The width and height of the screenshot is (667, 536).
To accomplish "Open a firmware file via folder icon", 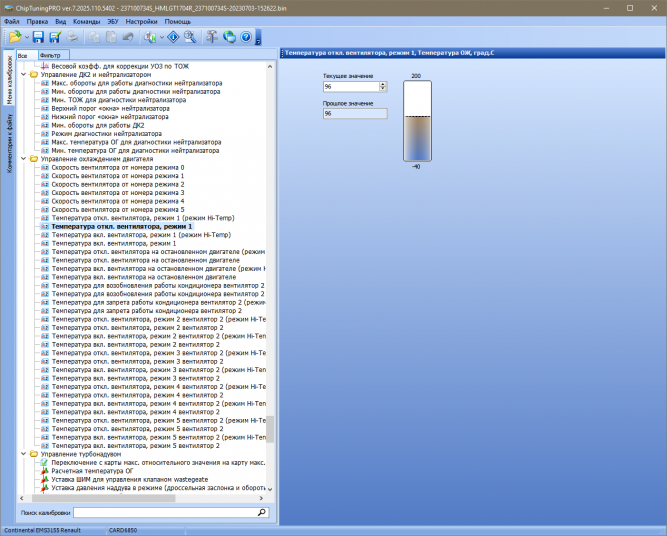I will pyautogui.click(x=15, y=37).
